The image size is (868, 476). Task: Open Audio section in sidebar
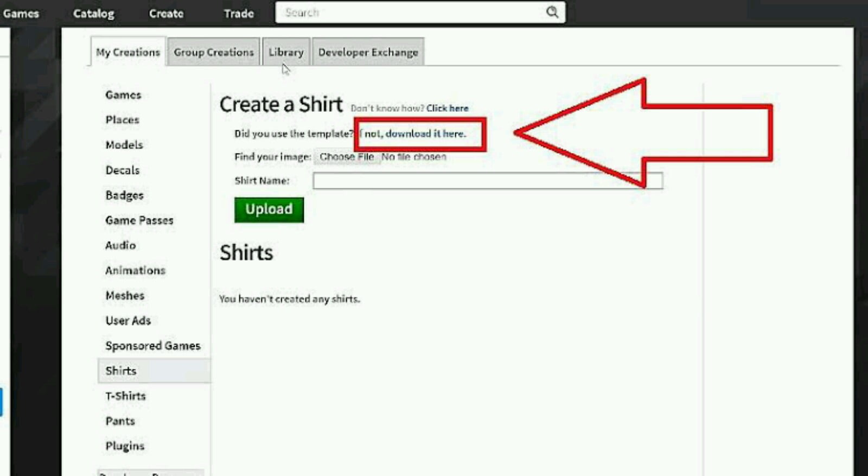click(120, 245)
